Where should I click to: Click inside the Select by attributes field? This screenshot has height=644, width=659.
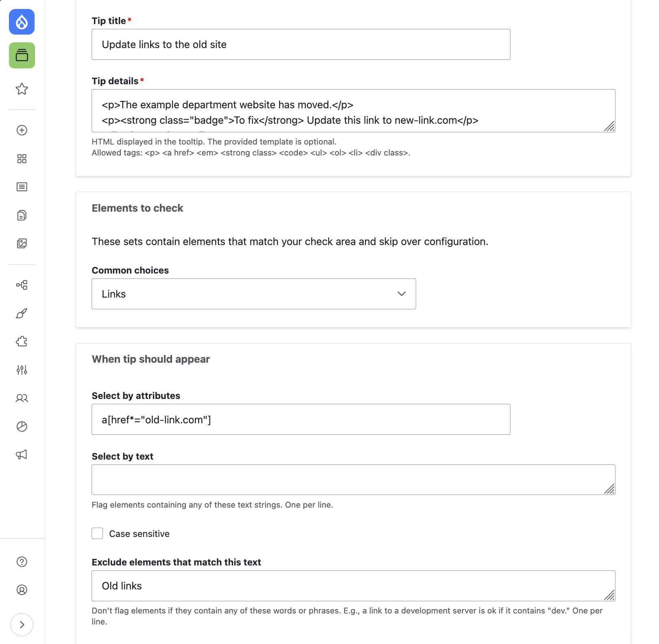pos(301,419)
